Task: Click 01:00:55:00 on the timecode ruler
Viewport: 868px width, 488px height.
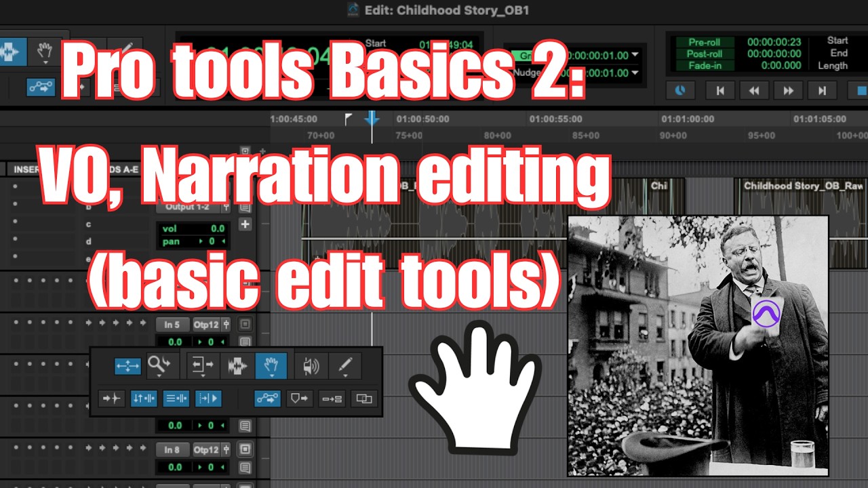Action: coord(555,119)
